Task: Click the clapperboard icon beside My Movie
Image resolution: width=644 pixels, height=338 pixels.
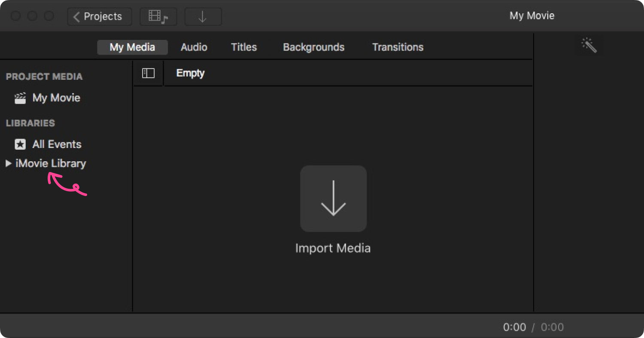Action: 20,98
